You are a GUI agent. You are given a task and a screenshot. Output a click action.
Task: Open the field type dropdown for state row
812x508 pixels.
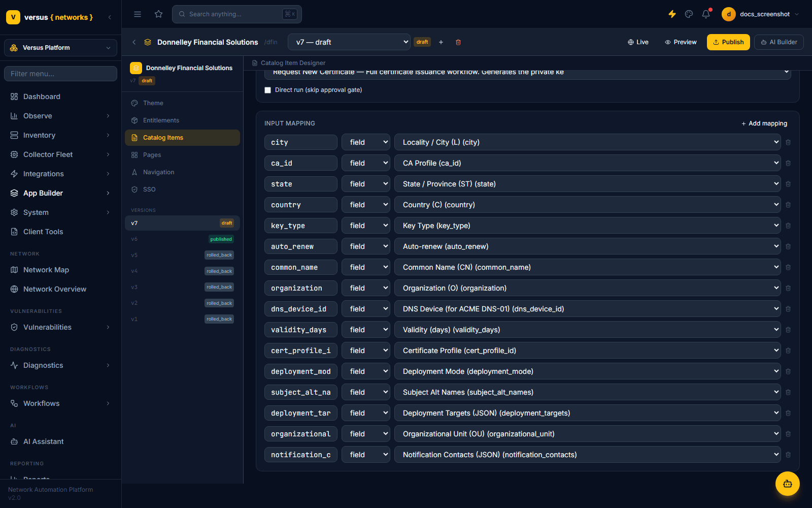366,184
